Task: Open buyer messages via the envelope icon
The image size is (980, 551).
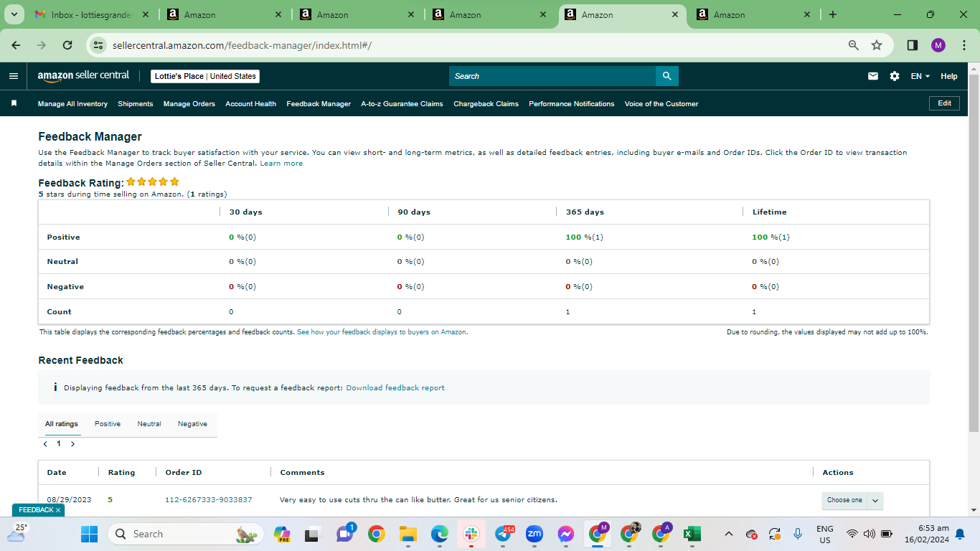Action: (873, 76)
